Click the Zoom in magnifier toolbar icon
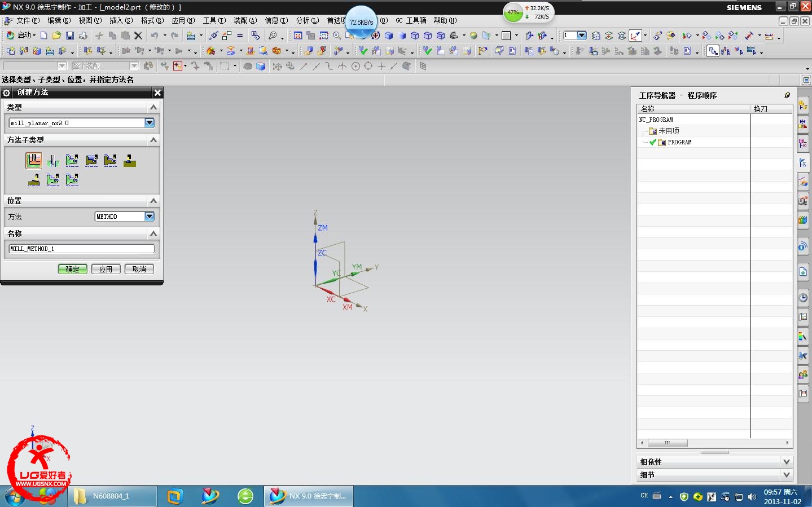Image resolution: width=812 pixels, height=507 pixels. 337,36
